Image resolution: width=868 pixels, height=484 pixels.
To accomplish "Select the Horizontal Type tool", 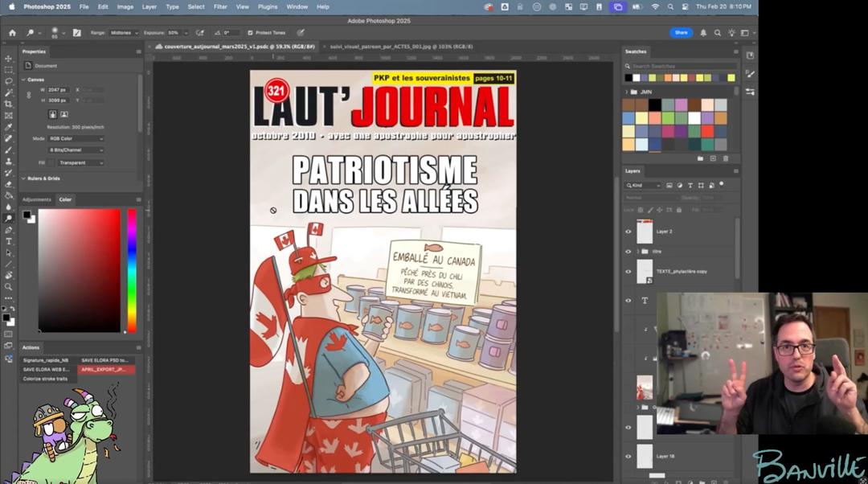I will click(8, 241).
